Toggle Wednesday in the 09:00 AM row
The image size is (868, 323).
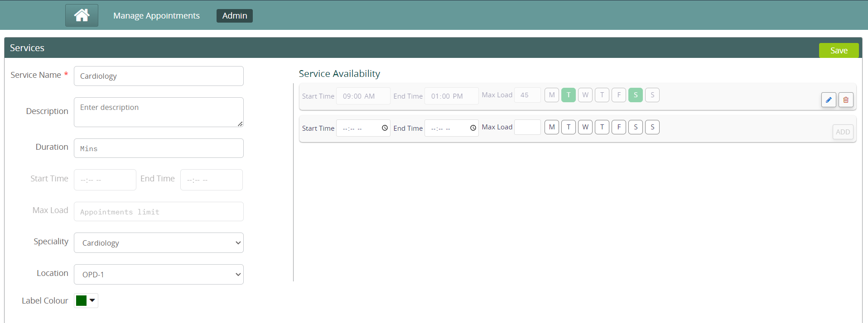coord(585,95)
